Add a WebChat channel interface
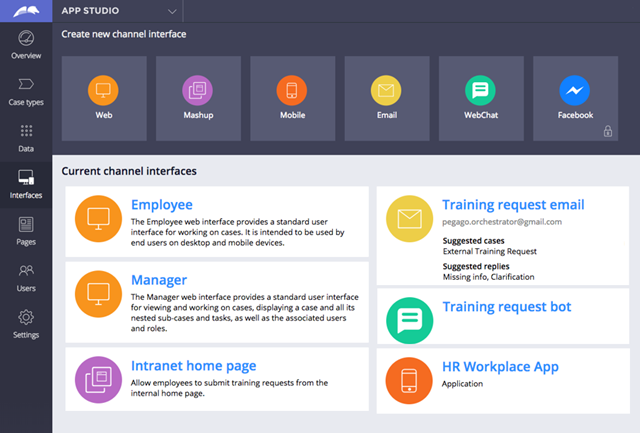 point(480,91)
